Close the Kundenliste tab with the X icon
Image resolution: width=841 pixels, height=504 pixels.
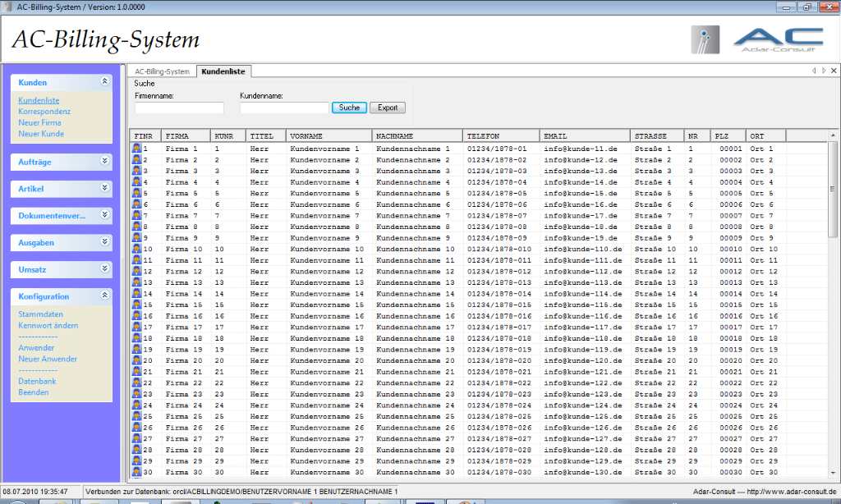tap(834, 71)
